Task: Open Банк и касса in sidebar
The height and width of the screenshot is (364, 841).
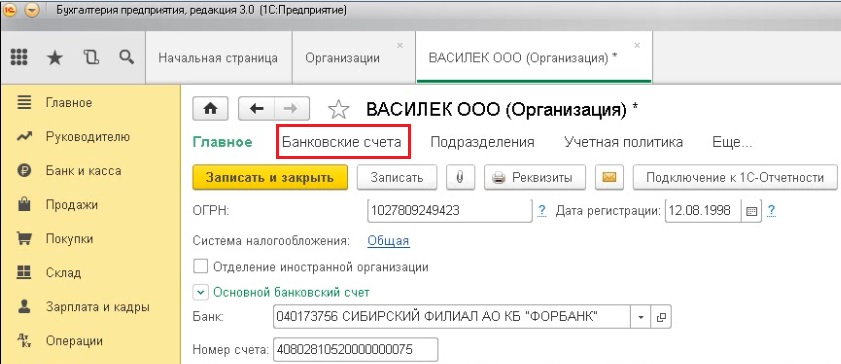Action: pyautogui.click(x=83, y=171)
